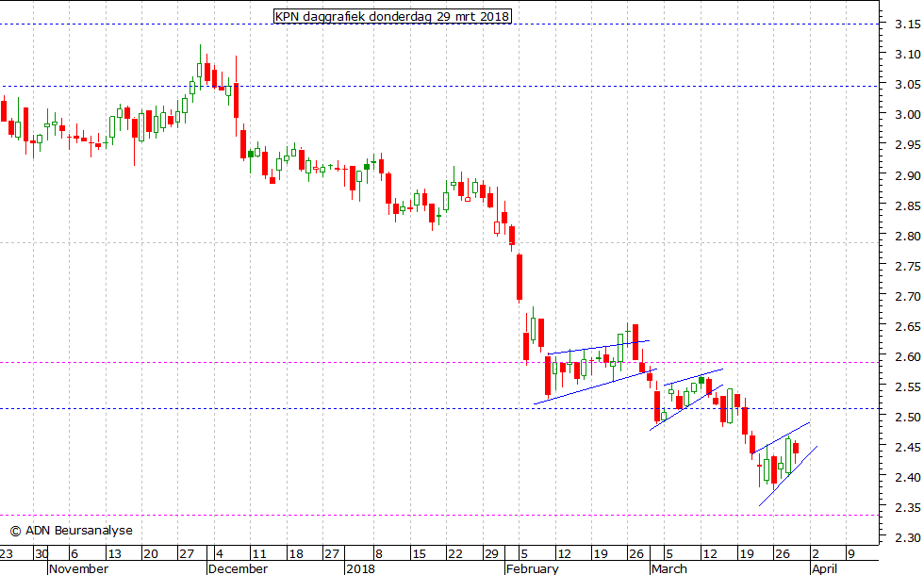Viewport: 924px width, 575px height.
Task: Select the 3.10 price axis label
Action: coord(907,55)
